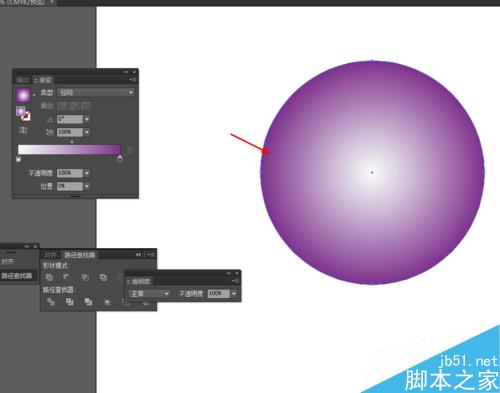The image size is (500, 393).
Task: Switch to the 对齐 tab in Pathfinder panel
Action: pyautogui.click(x=51, y=255)
